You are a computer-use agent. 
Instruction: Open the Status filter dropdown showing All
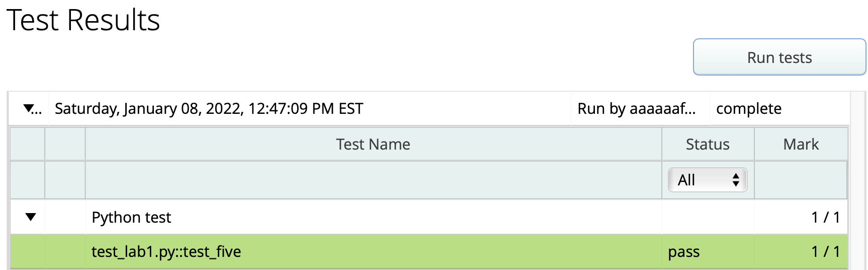tap(707, 180)
